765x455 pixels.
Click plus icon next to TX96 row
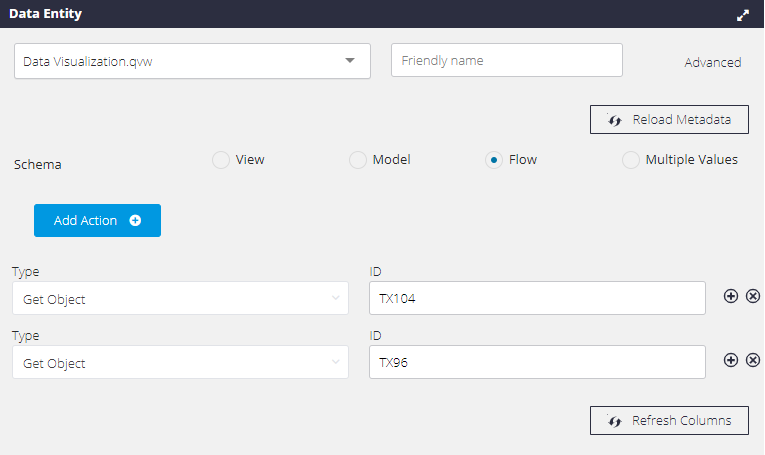tap(730, 360)
